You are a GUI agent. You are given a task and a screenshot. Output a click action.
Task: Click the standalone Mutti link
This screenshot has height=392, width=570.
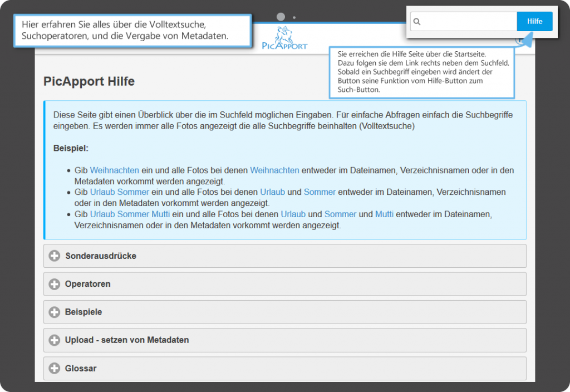coord(384,214)
